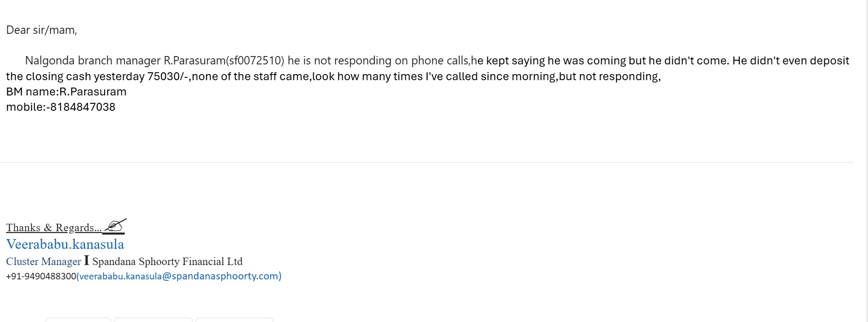Click the handwriting pen signature icon
The image size is (868, 322).
[114, 226]
